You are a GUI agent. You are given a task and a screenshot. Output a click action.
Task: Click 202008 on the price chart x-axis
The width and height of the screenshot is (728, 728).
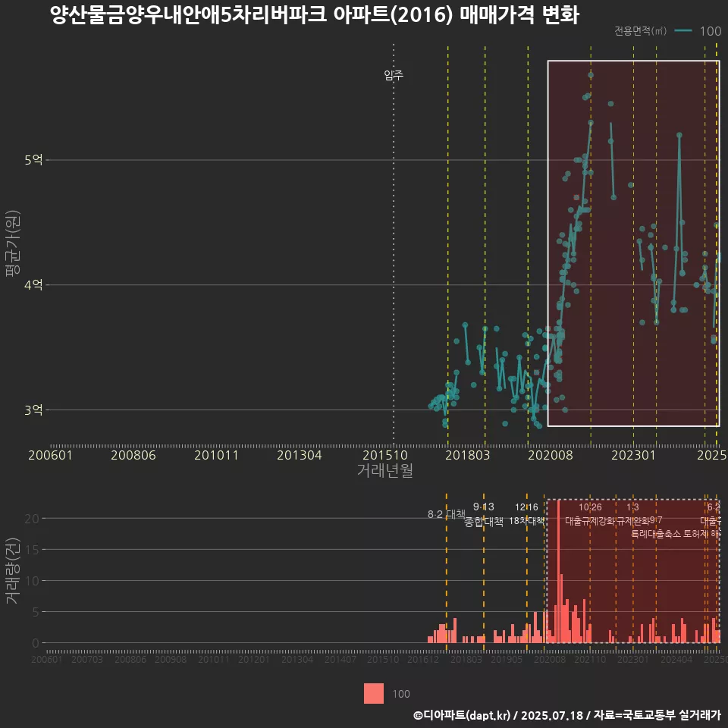(551, 455)
